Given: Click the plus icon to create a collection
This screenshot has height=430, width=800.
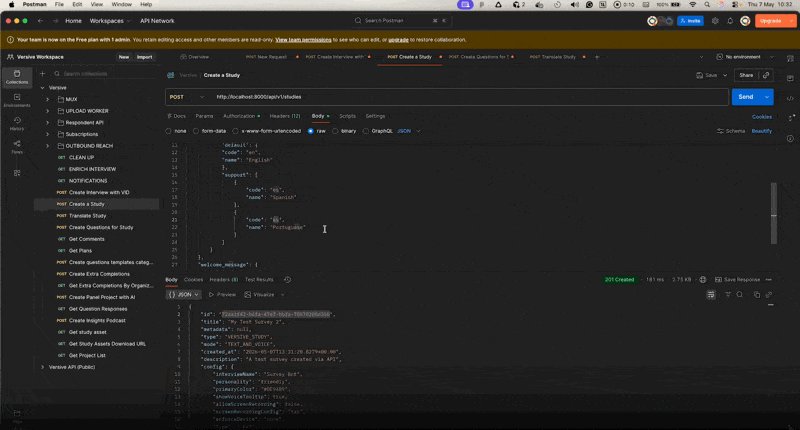Looking at the screenshot, I should click(x=42, y=74).
